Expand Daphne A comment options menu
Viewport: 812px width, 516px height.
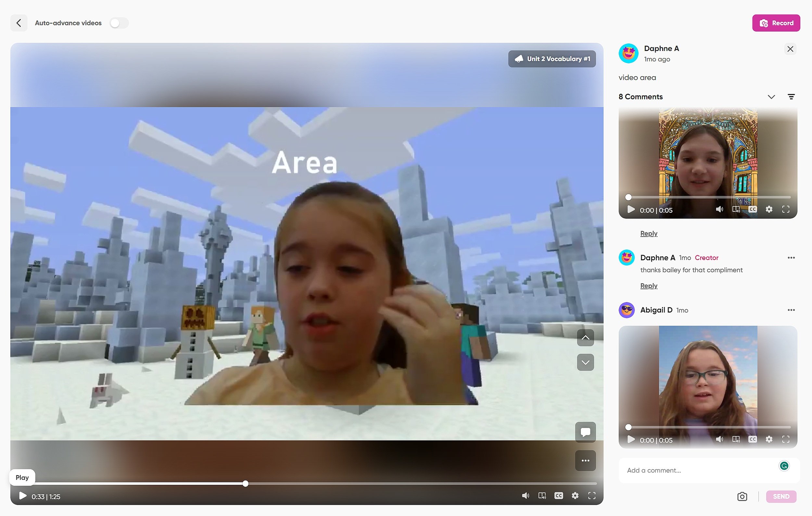[x=791, y=257]
